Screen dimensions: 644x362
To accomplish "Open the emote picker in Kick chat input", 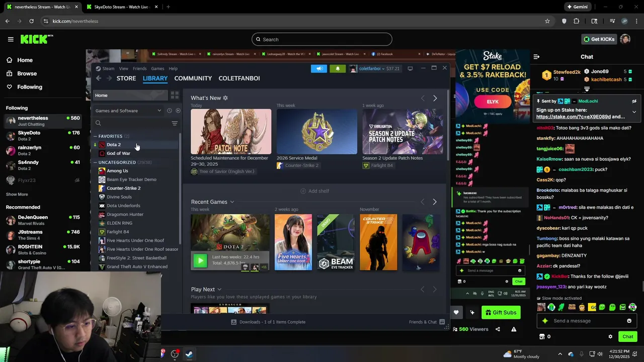I will pos(629,321).
